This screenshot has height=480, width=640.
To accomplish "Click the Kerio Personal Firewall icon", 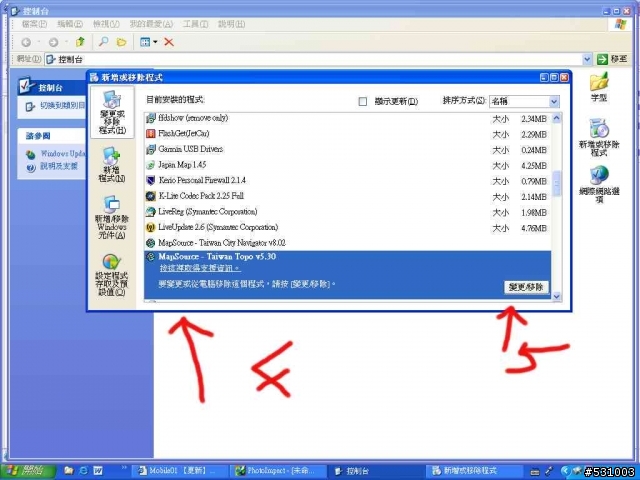I will [151, 180].
